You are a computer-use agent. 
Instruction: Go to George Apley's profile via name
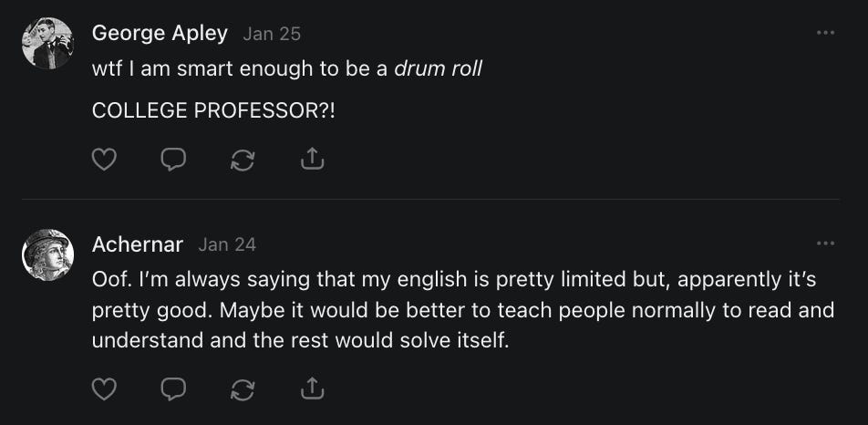[x=160, y=34]
